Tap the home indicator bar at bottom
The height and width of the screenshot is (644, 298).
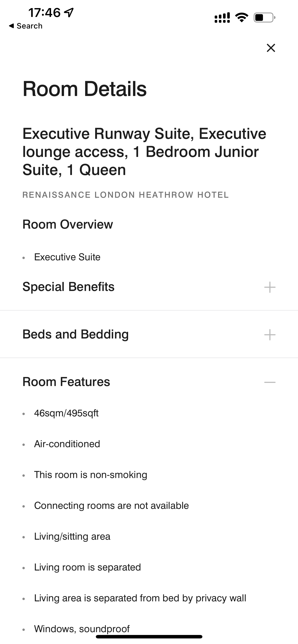click(149, 637)
